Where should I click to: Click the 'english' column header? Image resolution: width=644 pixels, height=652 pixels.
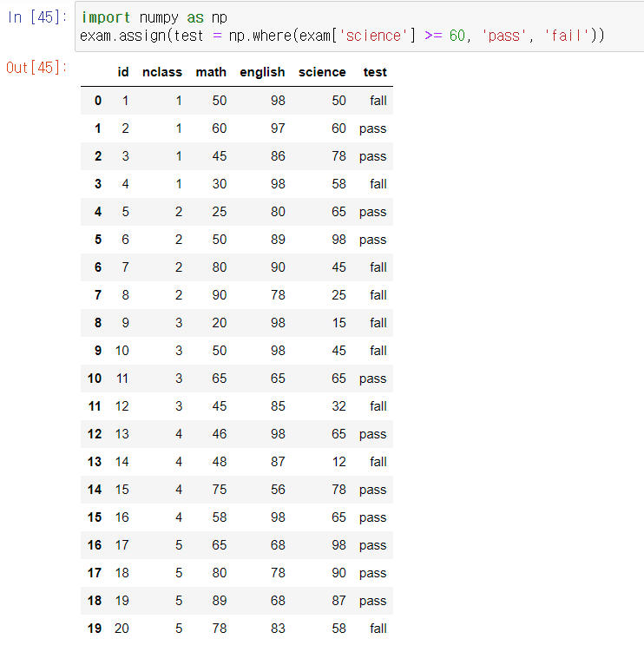[262, 73]
